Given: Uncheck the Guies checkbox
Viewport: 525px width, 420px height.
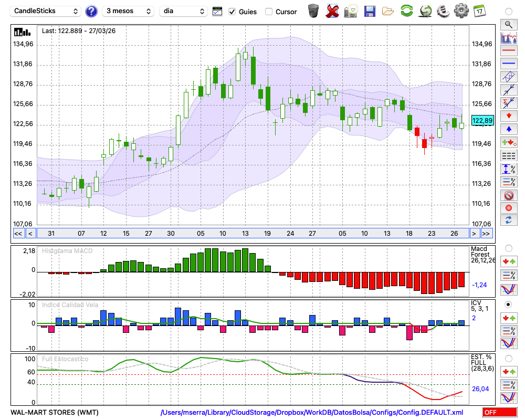Looking at the screenshot, I should point(232,12).
